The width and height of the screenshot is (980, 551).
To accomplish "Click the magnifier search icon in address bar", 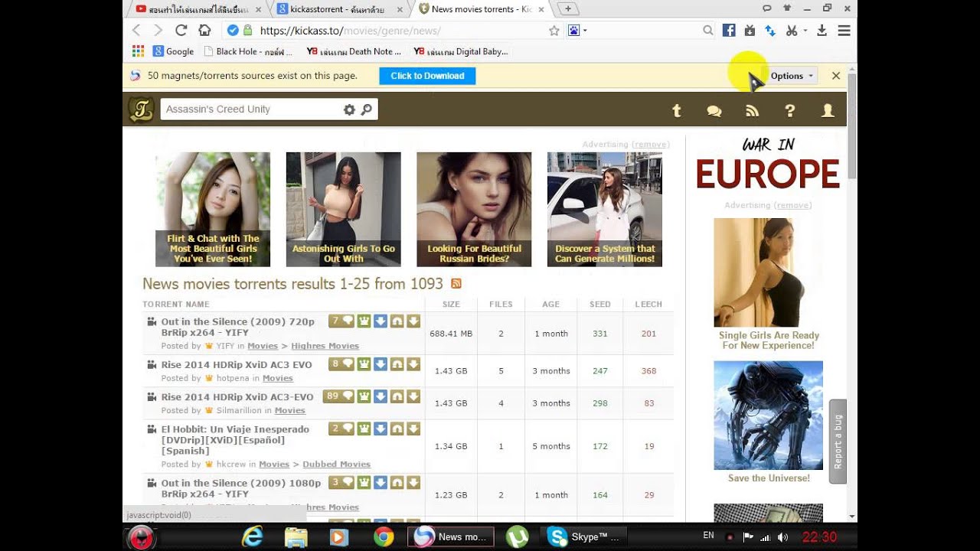I will coord(708,31).
